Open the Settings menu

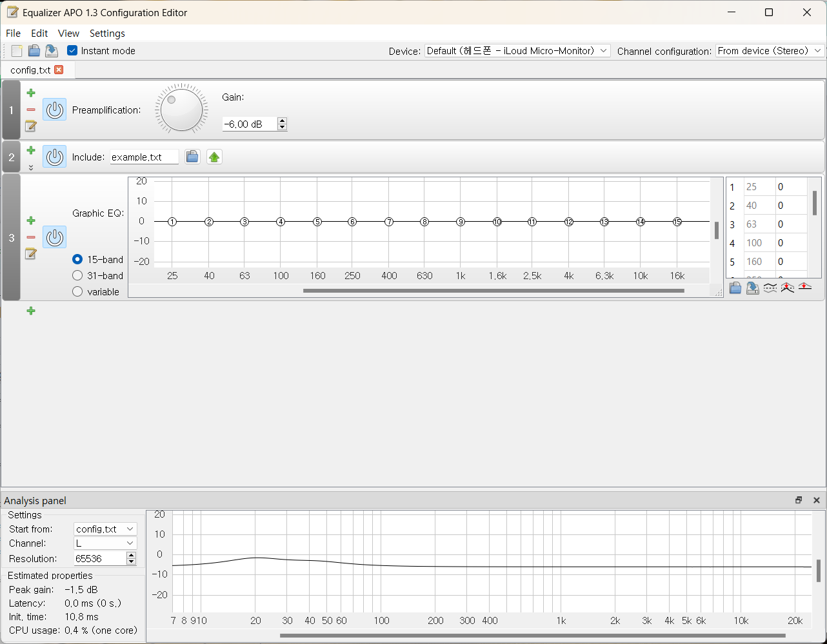coord(107,34)
